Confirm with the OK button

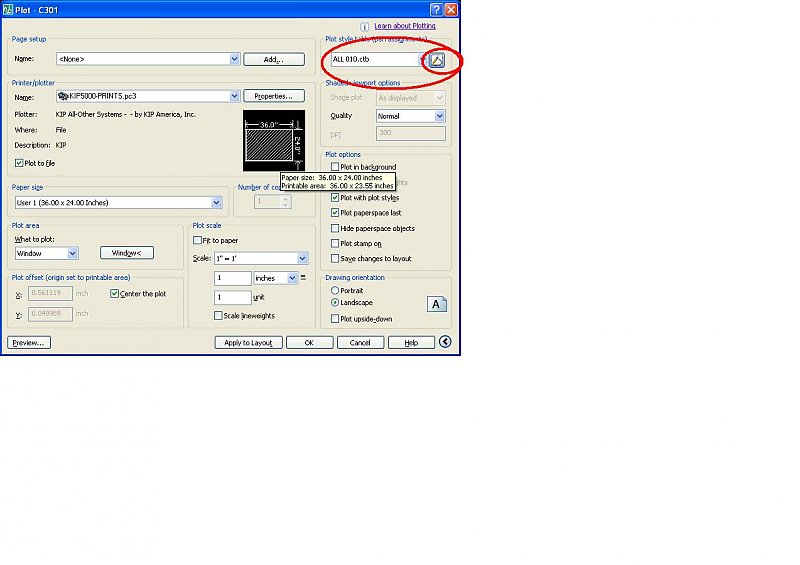tap(309, 342)
